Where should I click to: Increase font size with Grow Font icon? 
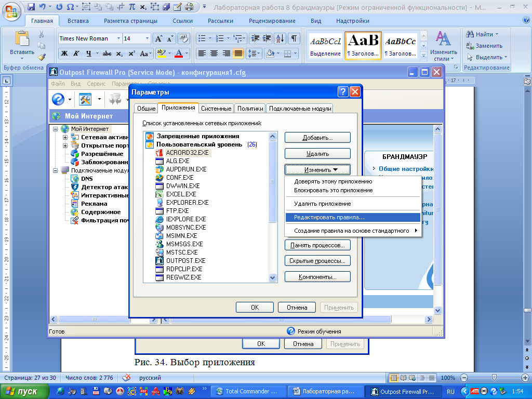(x=158, y=38)
